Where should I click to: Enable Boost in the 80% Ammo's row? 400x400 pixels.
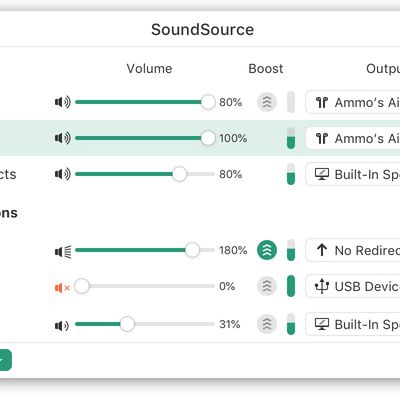pos(267,102)
